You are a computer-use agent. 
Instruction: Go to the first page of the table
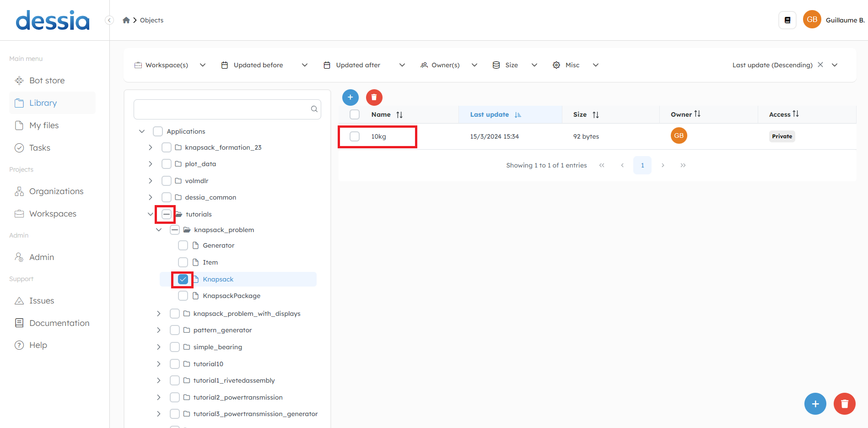tap(602, 165)
